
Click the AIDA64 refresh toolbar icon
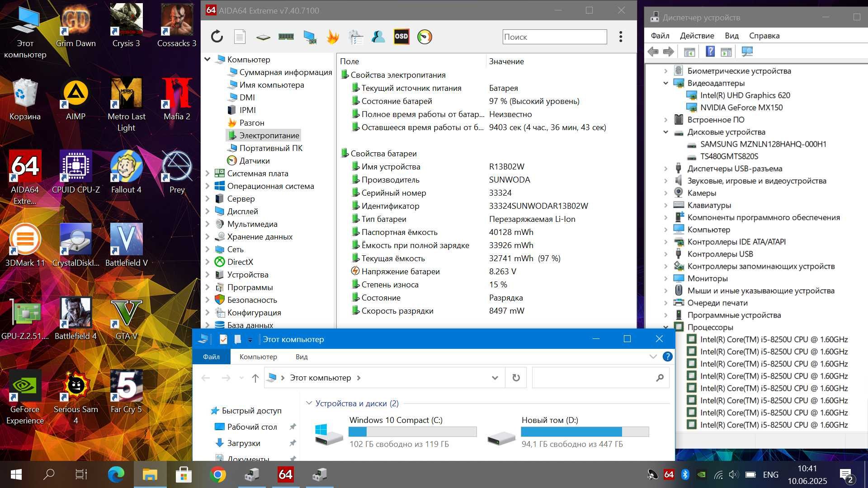[217, 37]
